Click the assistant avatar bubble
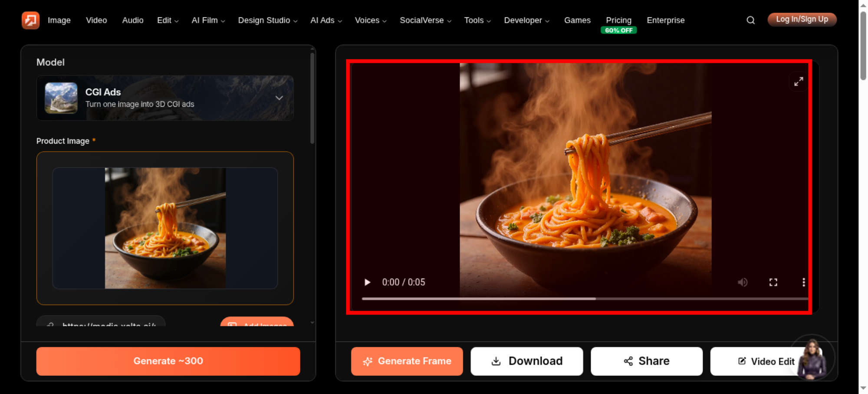The width and height of the screenshot is (868, 394). (x=812, y=357)
